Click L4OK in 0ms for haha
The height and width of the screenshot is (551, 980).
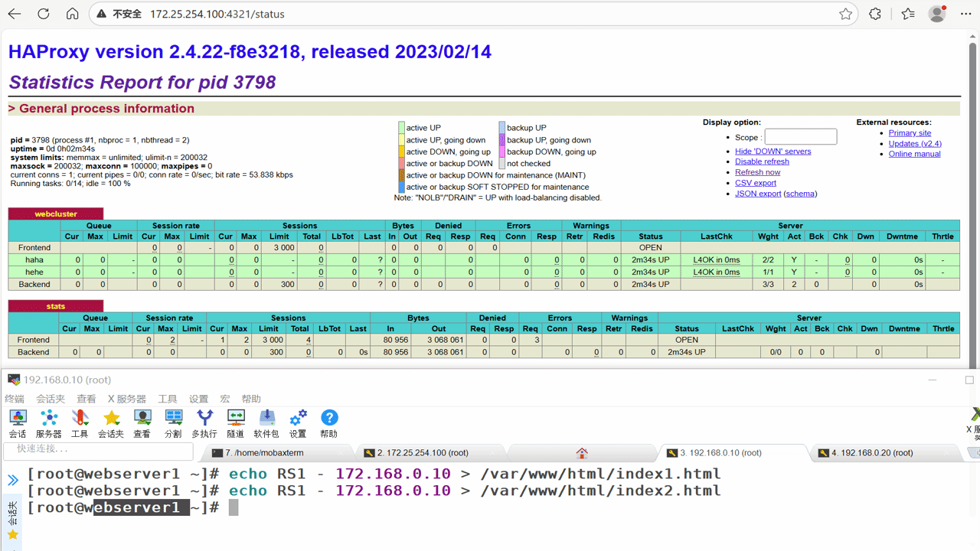(x=717, y=260)
